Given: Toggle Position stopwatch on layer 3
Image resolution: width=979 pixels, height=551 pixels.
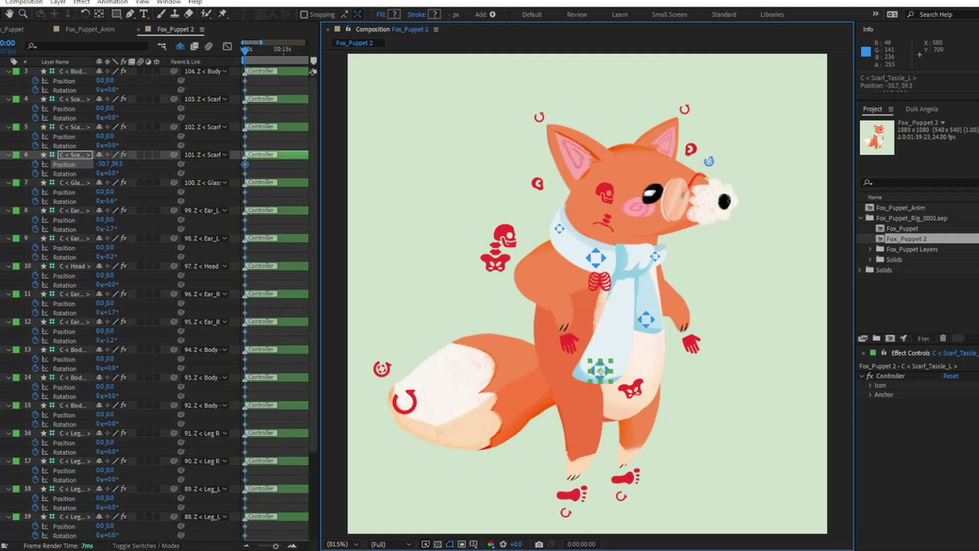Looking at the screenshot, I should [x=36, y=80].
